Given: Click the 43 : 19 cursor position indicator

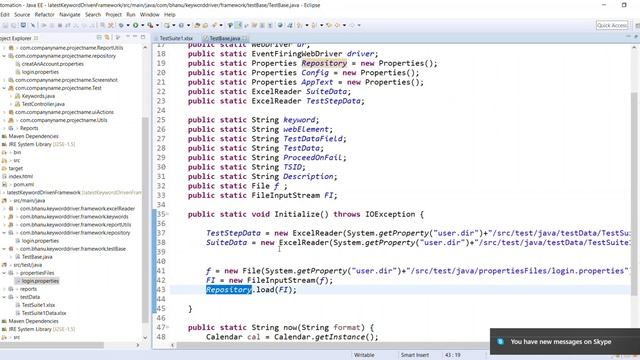Looking at the screenshot, I should click(x=453, y=355).
